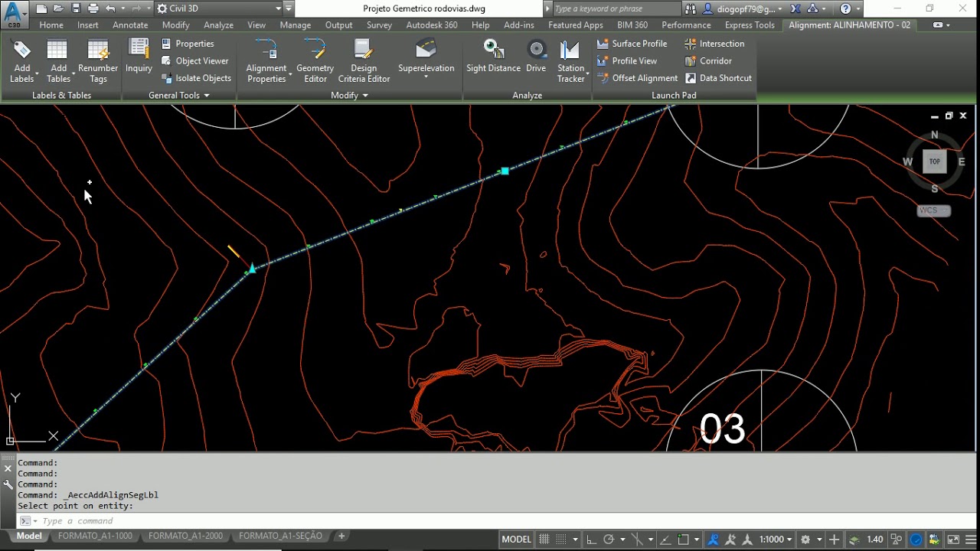The width and height of the screenshot is (980, 551).
Task: Switch to the Analyze ribbon tab
Action: coord(218,24)
